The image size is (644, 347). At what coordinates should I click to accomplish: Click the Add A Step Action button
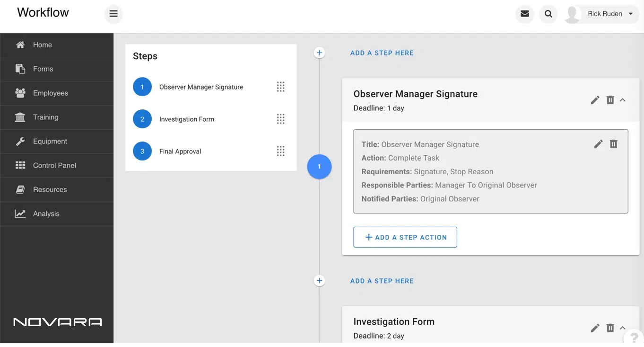pos(405,237)
